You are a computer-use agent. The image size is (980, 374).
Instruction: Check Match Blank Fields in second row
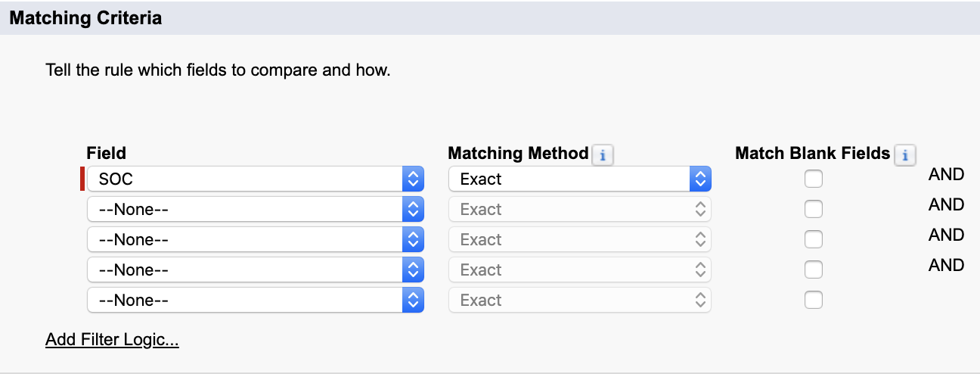[x=813, y=210]
